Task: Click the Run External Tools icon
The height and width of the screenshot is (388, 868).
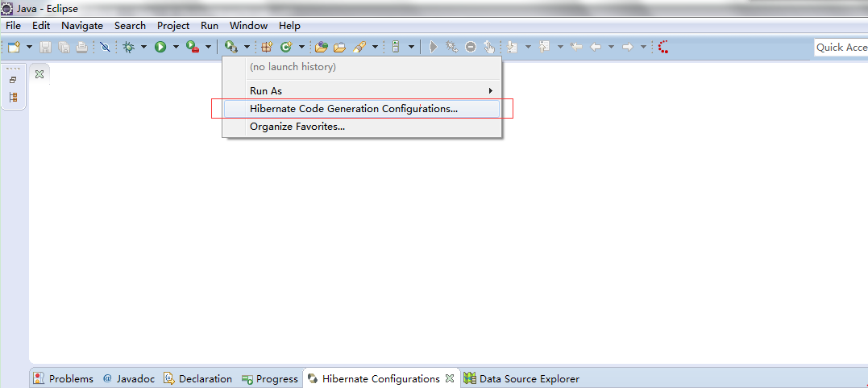Action: click(x=193, y=47)
